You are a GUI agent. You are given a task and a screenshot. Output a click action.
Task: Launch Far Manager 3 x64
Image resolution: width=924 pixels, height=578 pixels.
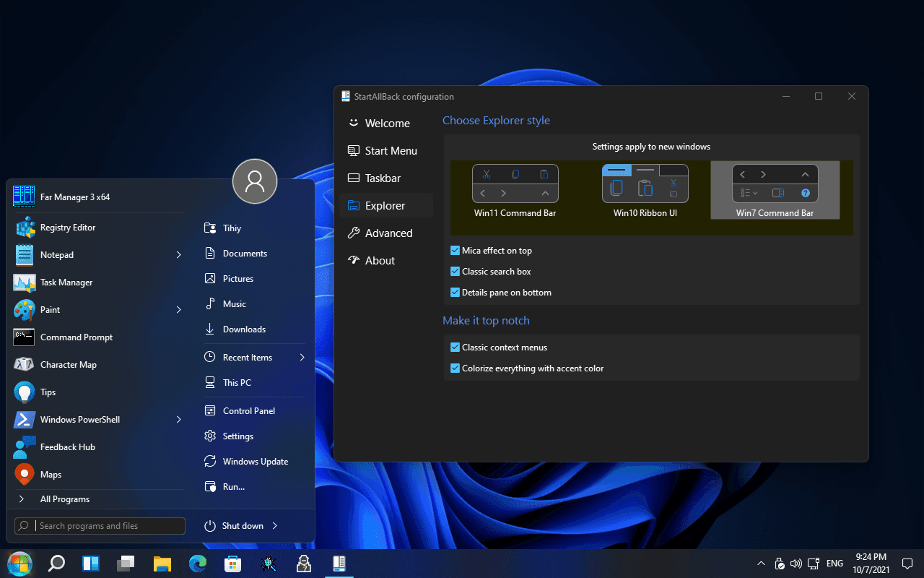[x=74, y=197]
